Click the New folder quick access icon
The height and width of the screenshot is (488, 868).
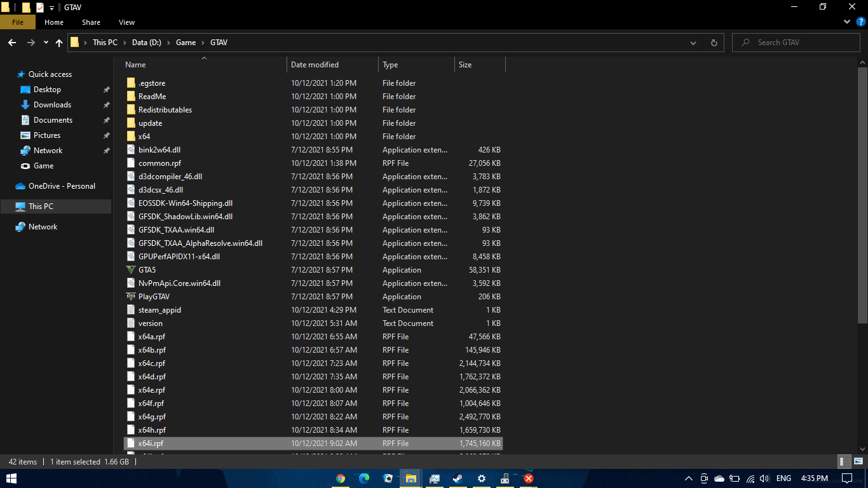[x=26, y=8]
